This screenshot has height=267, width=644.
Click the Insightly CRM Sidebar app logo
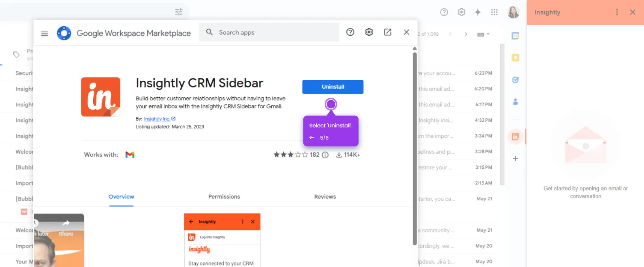click(x=100, y=97)
